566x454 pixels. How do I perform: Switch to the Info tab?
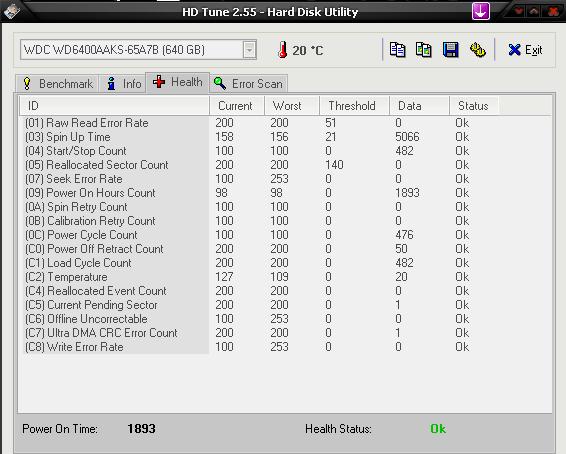(123, 84)
